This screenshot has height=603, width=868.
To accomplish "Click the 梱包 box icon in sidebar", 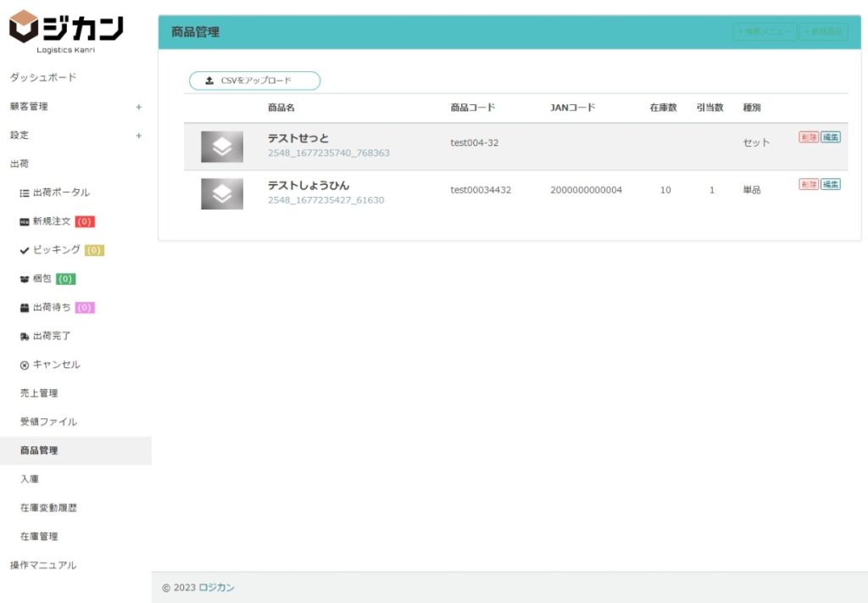I will pyautogui.click(x=25, y=279).
